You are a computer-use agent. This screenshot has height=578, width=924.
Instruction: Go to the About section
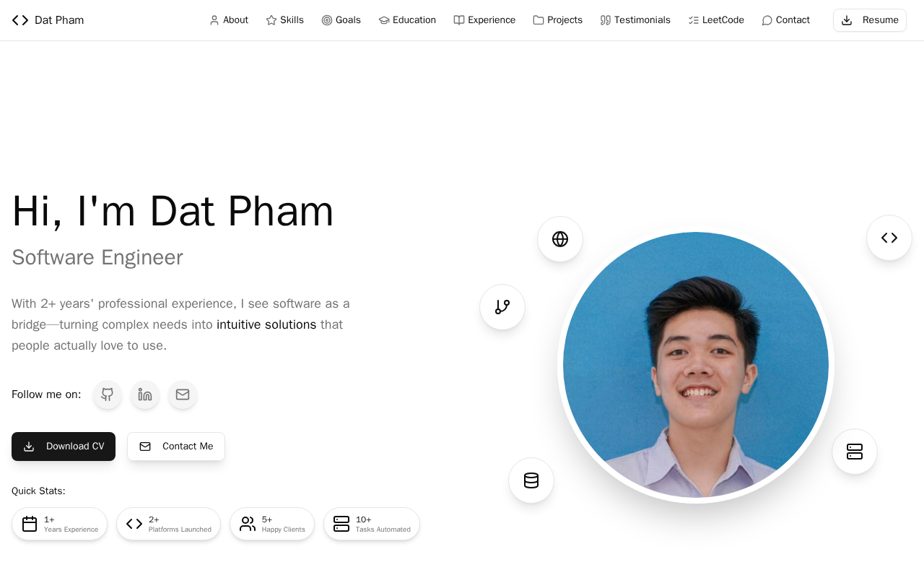pos(229,20)
